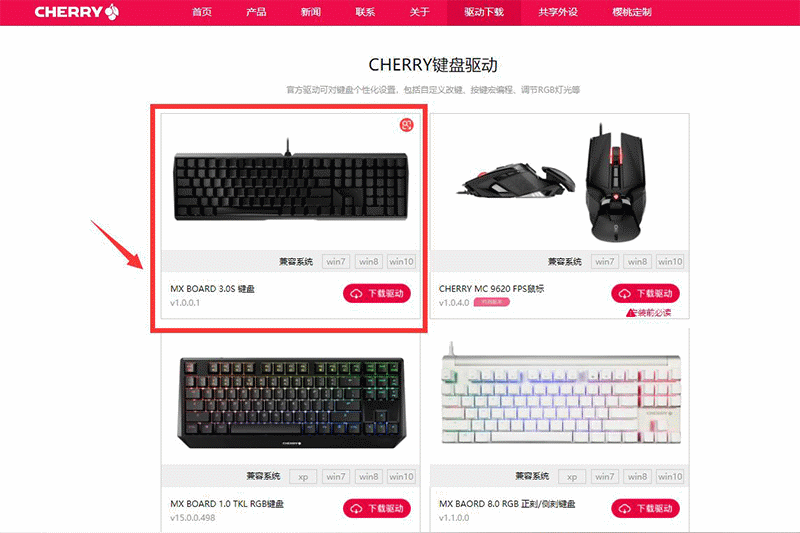Go to the 新闻 navigation item
800x533 pixels.
click(311, 12)
